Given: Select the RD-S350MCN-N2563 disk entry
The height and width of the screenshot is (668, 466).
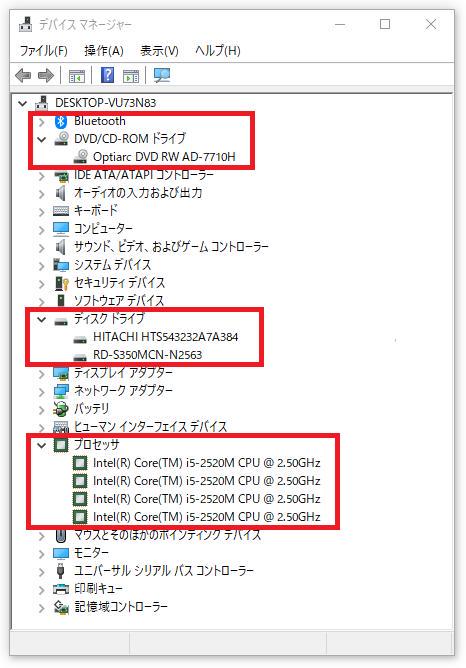Looking at the screenshot, I should (147, 355).
